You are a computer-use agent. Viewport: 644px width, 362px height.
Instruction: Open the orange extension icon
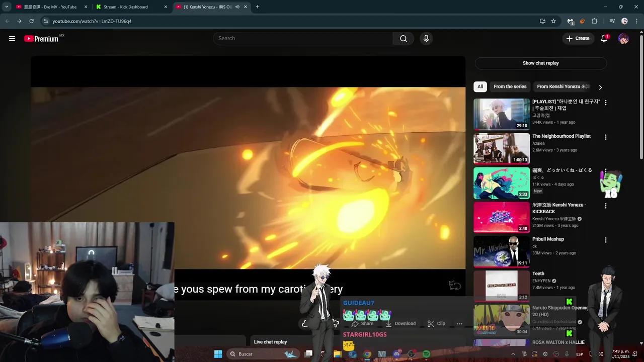pyautogui.click(x=582, y=21)
